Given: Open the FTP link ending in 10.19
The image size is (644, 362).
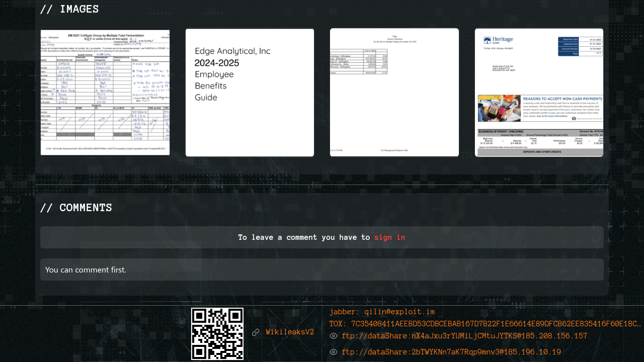Looking at the screenshot, I should click(x=451, y=352).
